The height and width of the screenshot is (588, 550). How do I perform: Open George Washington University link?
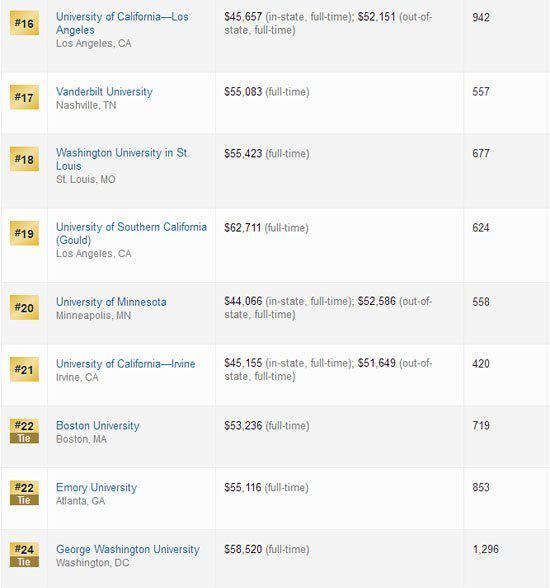click(127, 549)
